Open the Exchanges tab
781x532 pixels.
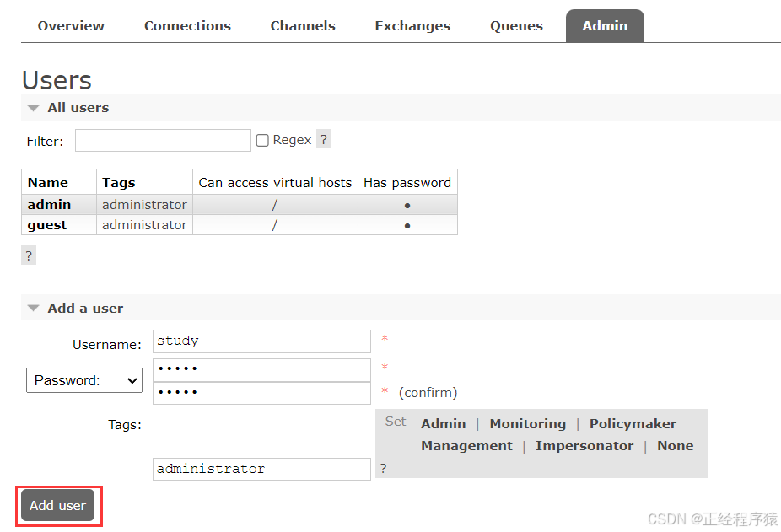pyautogui.click(x=412, y=26)
